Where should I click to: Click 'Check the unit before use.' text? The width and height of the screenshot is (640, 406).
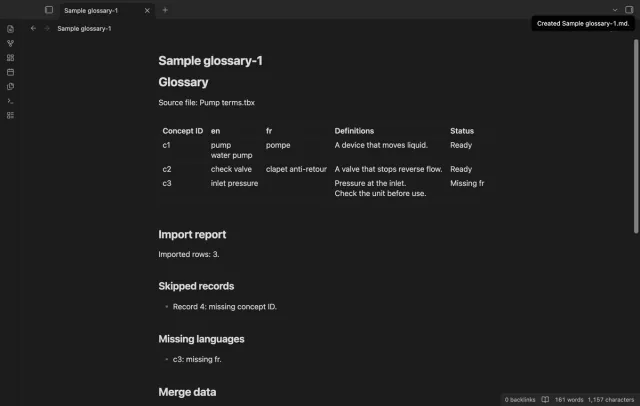point(380,193)
